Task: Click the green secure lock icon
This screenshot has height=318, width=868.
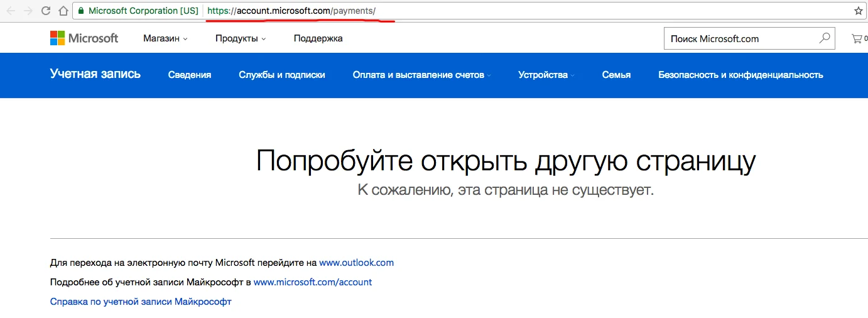Action: coord(81,11)
